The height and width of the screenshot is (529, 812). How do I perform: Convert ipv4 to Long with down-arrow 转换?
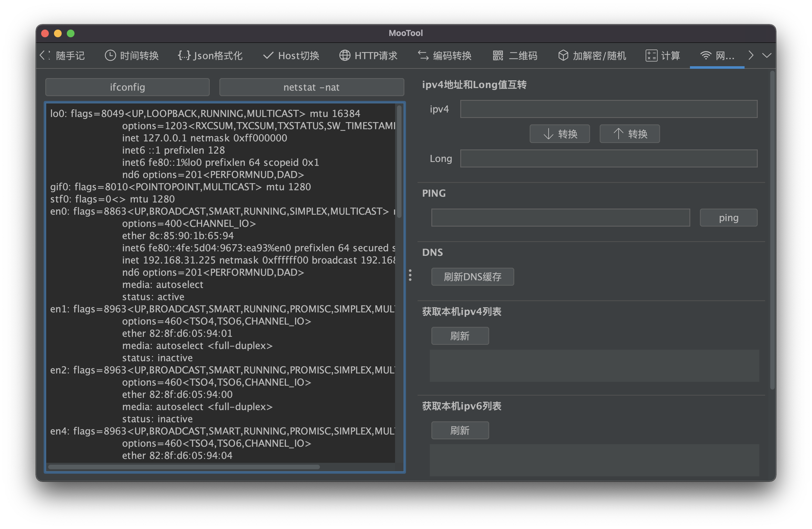coord(560,134)
